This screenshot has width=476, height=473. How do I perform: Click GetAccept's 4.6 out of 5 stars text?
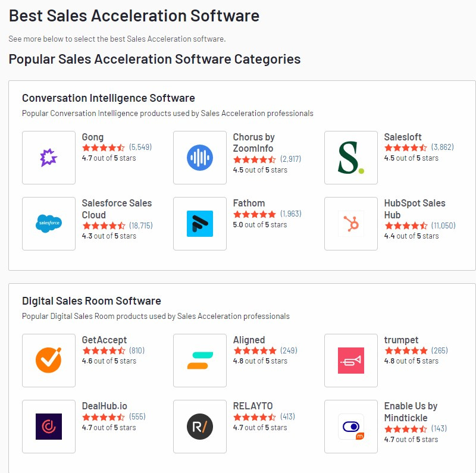tap(109, 361)
